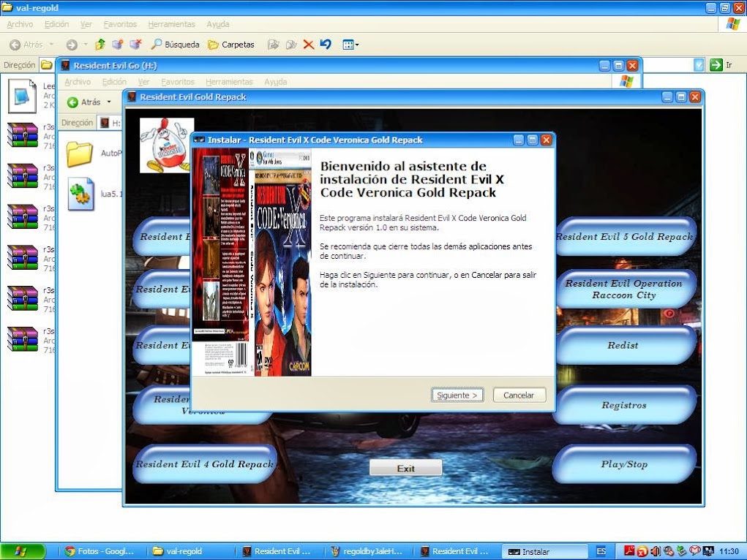Viewport: 747px width, 560px height.
Task: Open Resident Evil 5 Gold Repack
Action: [x=624, y=236]
